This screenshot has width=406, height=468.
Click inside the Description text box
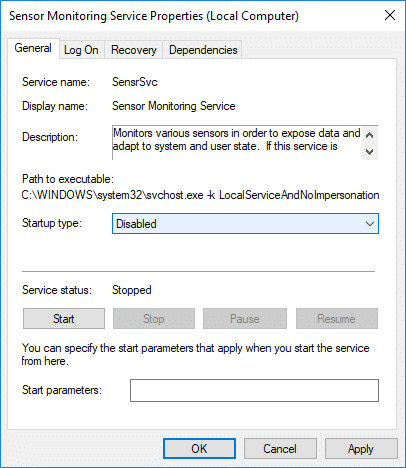237,143
